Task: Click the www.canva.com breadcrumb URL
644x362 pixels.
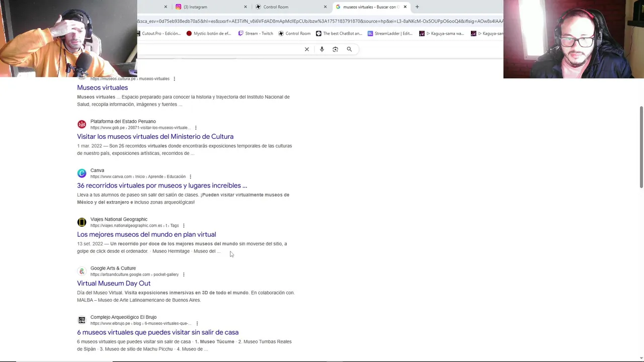Action: point(138,176)
